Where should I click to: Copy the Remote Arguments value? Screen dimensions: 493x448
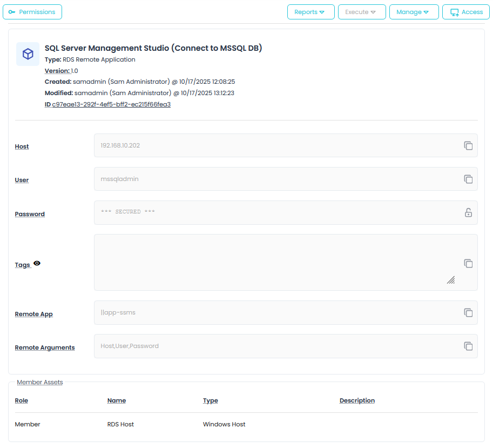468,346
